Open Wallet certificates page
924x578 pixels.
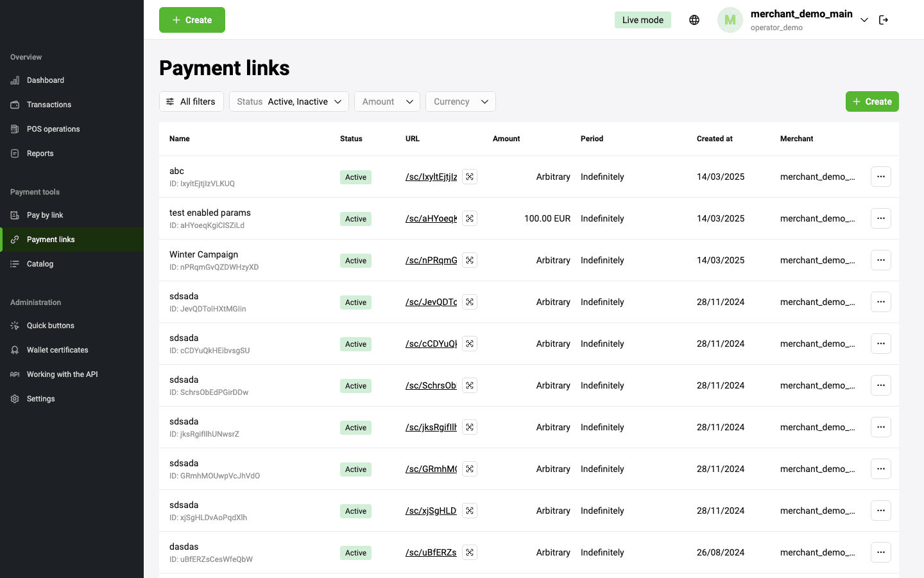(57, 350)
